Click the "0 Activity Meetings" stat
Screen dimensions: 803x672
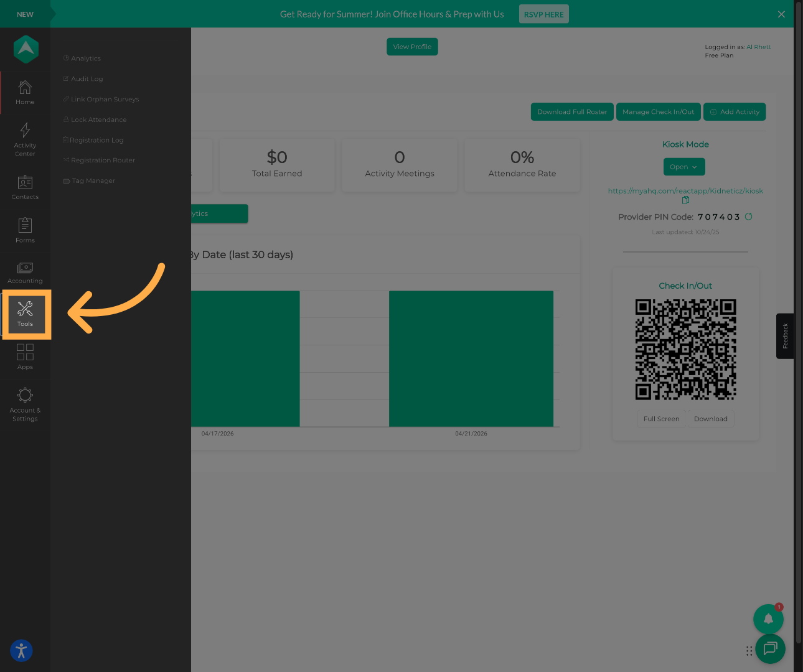400,165
